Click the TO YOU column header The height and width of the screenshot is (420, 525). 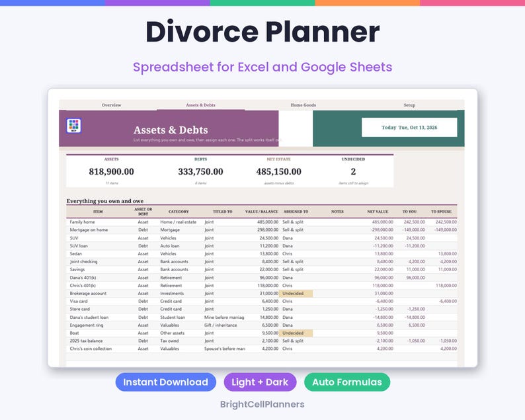click(x=409, y=212)
